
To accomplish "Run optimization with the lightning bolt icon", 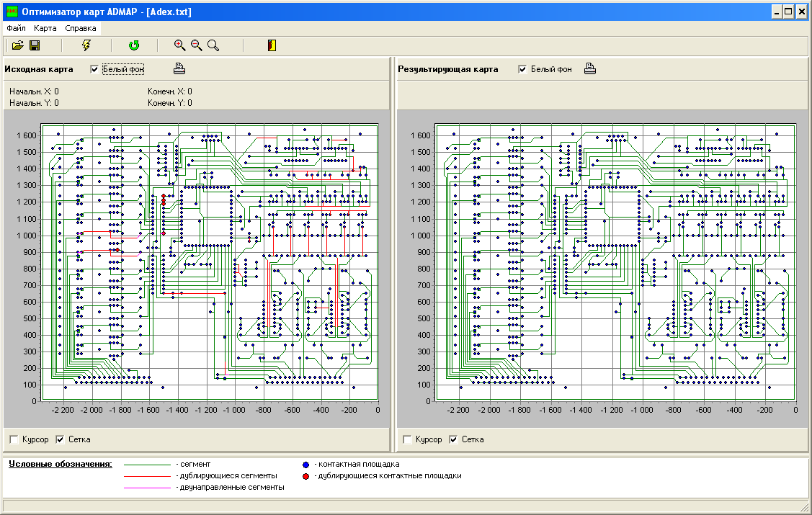I will [86, 45].
